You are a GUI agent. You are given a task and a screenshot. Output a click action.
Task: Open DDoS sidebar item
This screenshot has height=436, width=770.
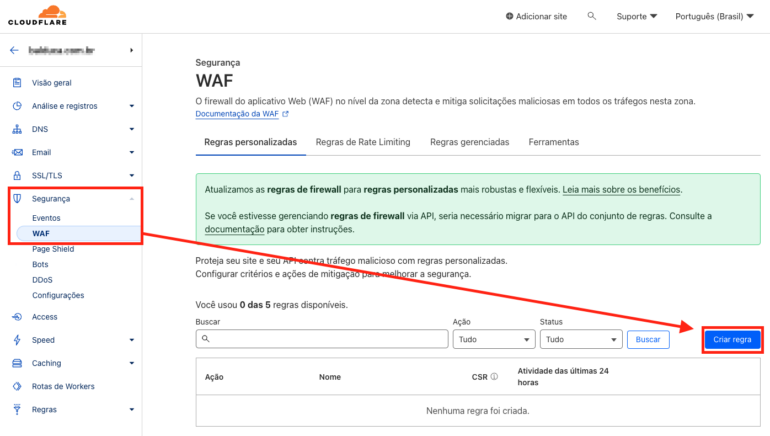pos(42,280)
